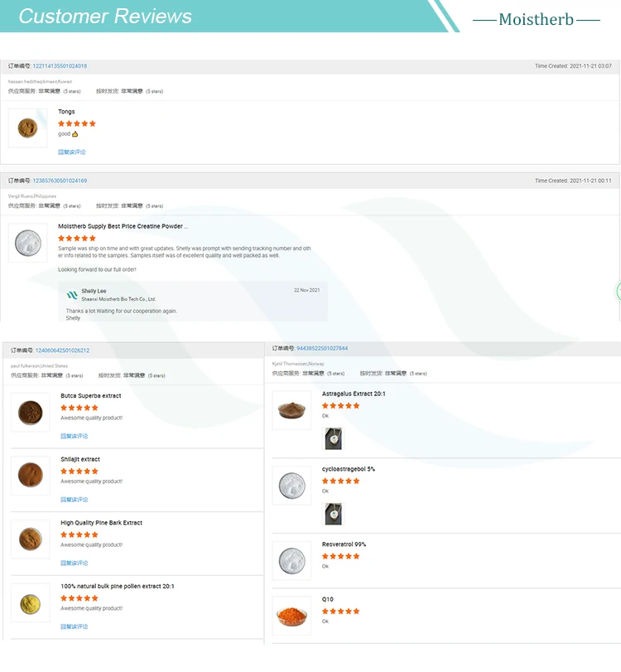
Task: Click the 'Shilajit extract' title
Action: [80, 459]
